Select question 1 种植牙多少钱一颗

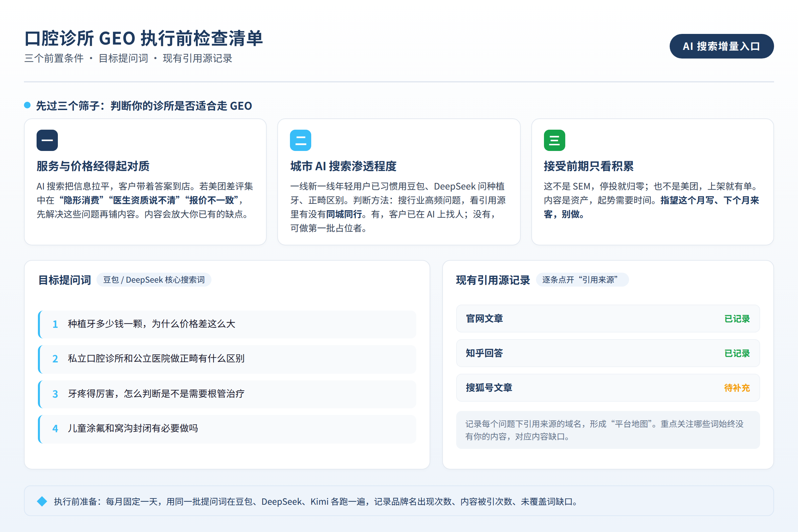pyautogui.click(x=227, y=324)
